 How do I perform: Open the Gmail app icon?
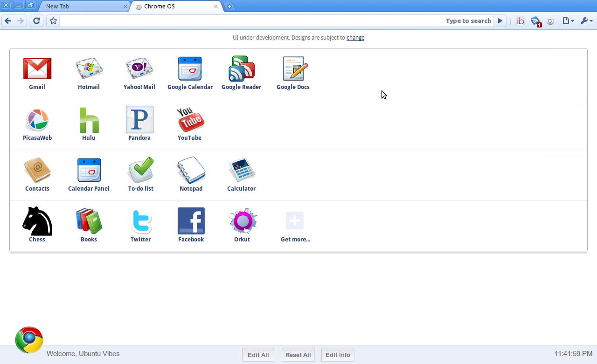(37, 69)
